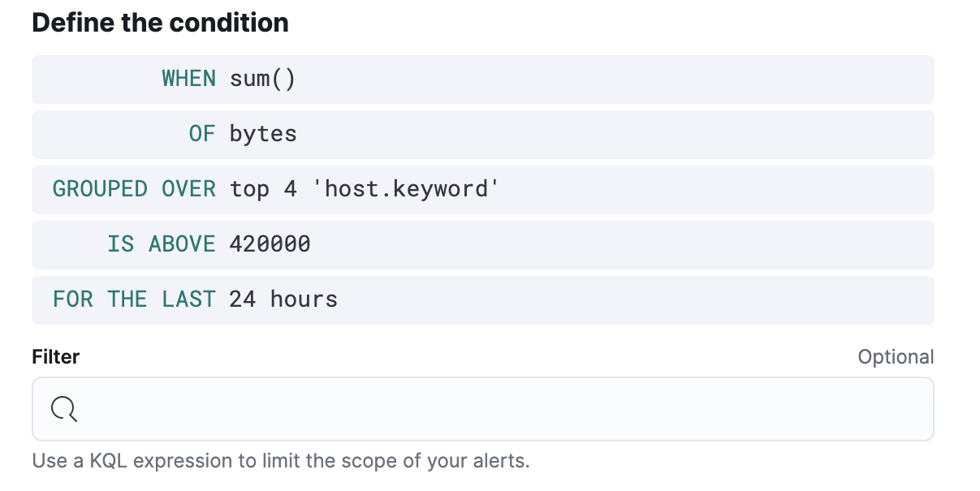Click the green WHEN keyword
The image size is (980, 491).
[x=188, y=80]
